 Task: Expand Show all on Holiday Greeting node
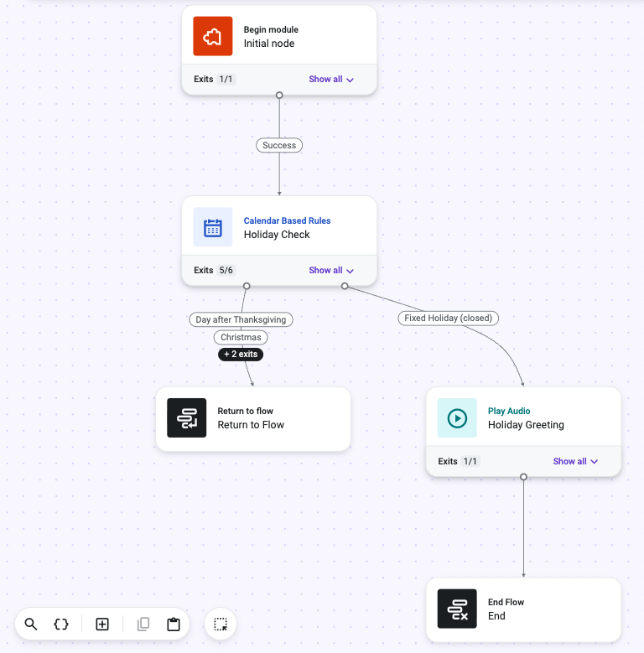pyautogui.click(x=575, y=461)
